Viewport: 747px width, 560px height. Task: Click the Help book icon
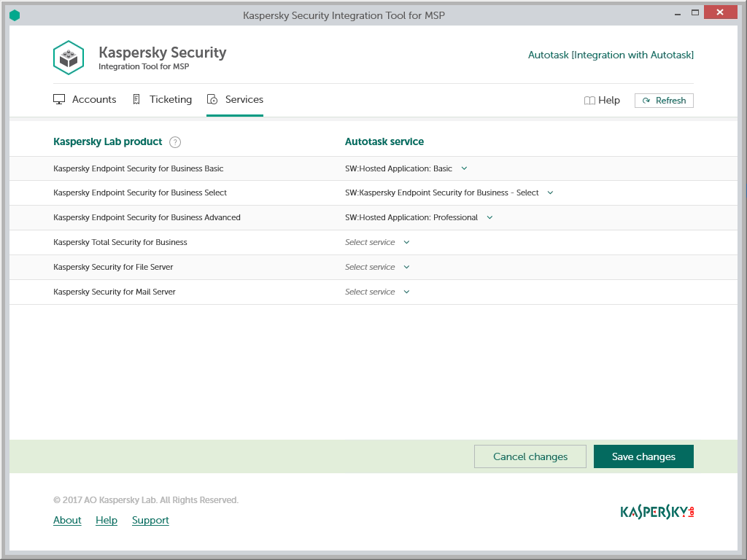pyautogui.click(x=589, y=101)
